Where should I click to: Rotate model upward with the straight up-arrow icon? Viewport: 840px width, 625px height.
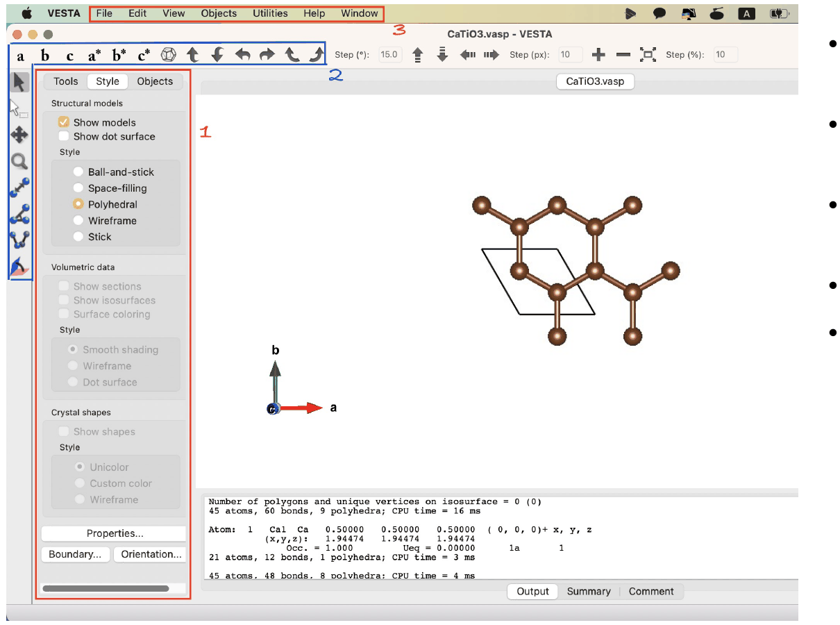(194, 54)
